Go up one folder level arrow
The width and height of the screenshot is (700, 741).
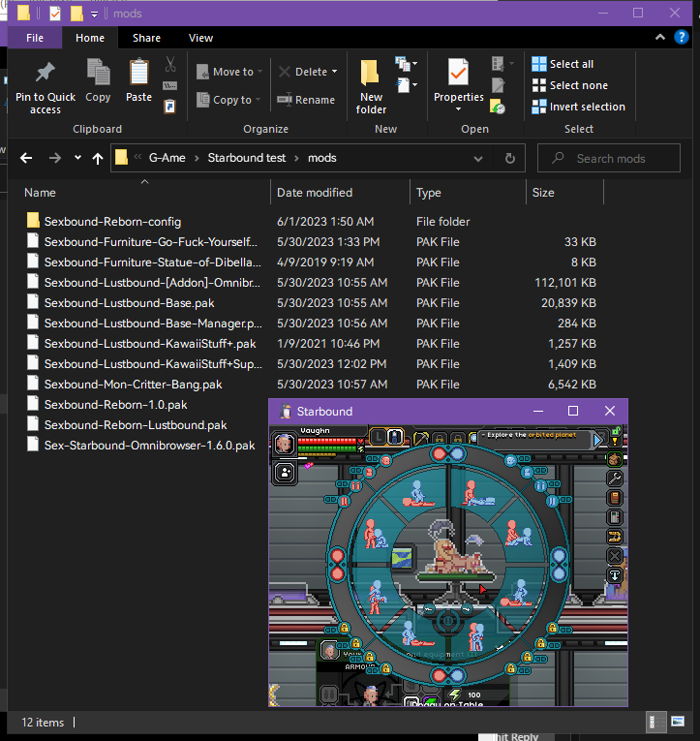(x=98, y=158)
